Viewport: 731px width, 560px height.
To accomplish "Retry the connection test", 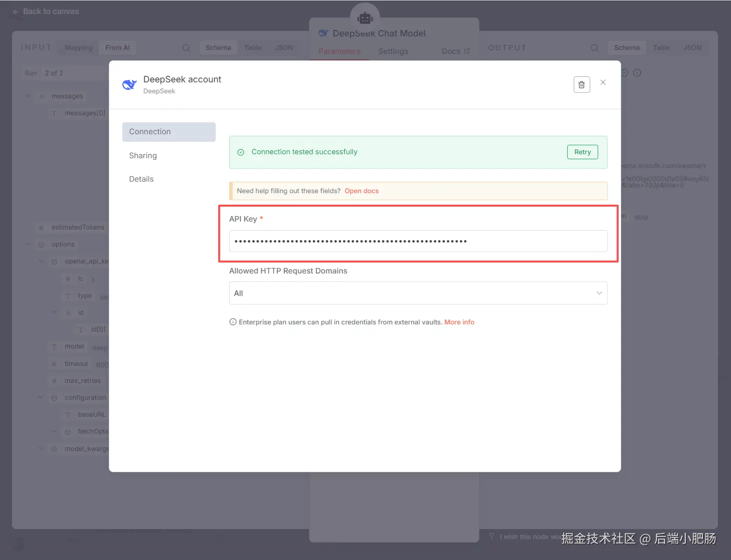I will tap(582, 152).
